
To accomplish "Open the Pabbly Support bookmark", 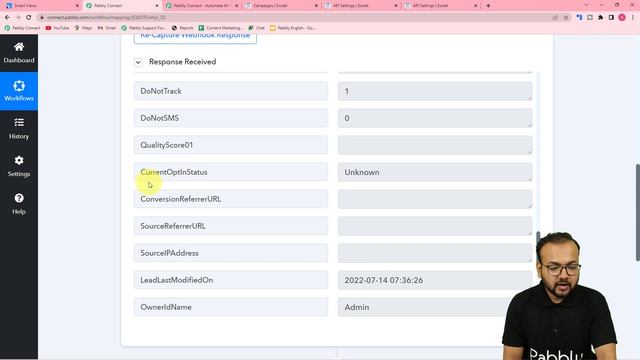I will (x=143, y=28).
